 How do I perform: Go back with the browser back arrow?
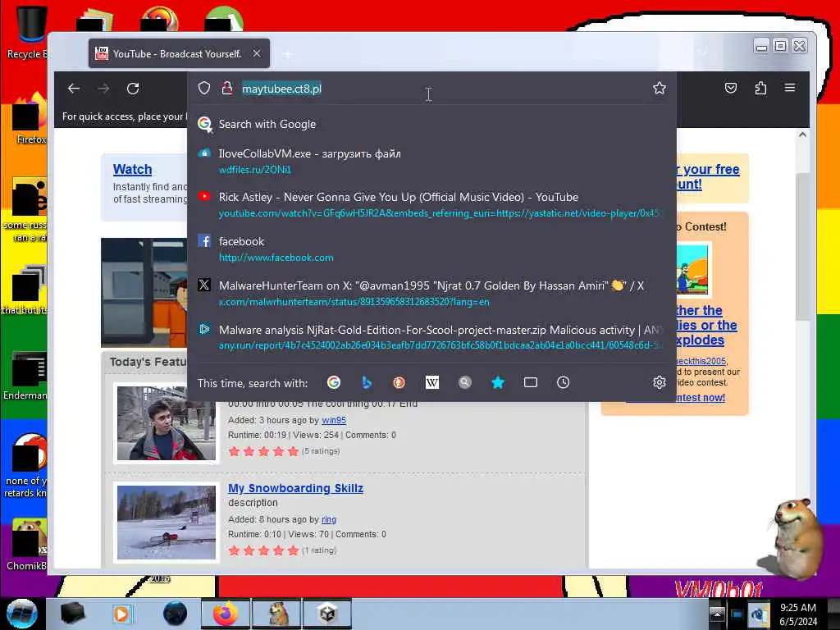[74, 89]
